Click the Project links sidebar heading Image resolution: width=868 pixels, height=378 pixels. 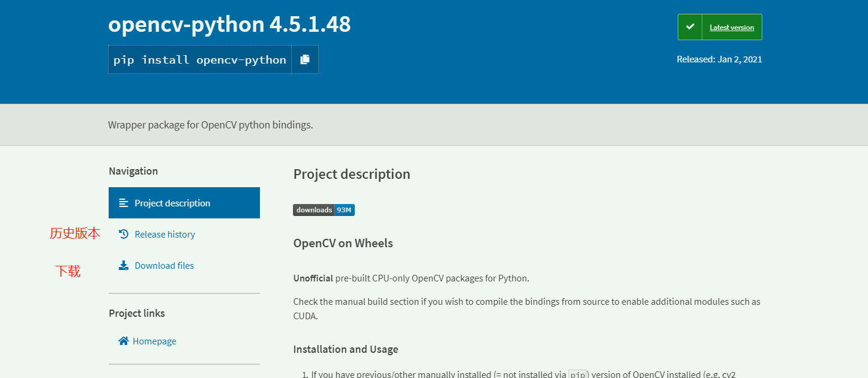pos(137,313)
